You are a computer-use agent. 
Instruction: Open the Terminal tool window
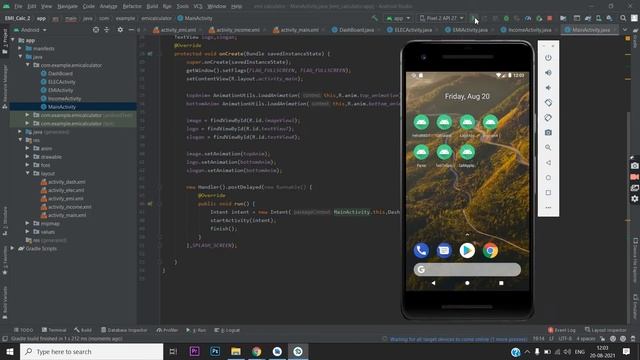pos(54,330)
